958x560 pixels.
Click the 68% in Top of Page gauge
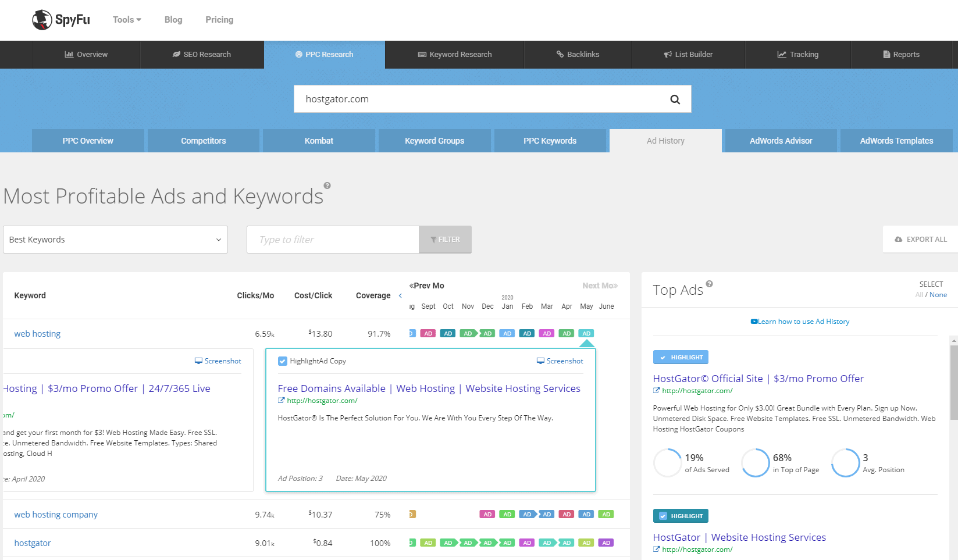pos(756,463)
